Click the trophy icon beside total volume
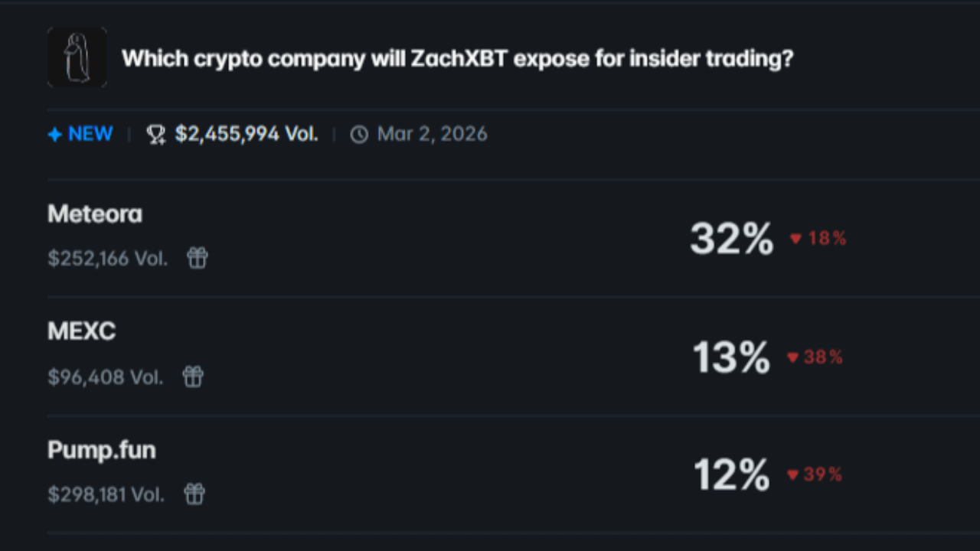The image size is (980, 551). point(156,135)
